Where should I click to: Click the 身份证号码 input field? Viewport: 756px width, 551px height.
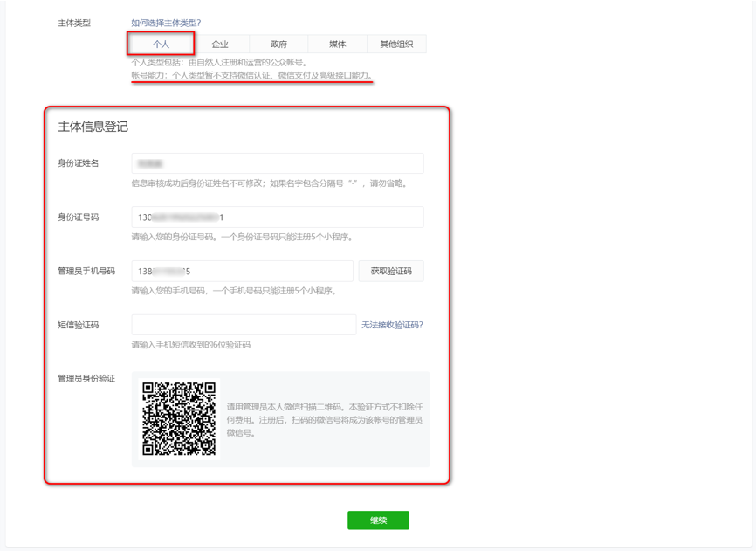coord(278,217)
